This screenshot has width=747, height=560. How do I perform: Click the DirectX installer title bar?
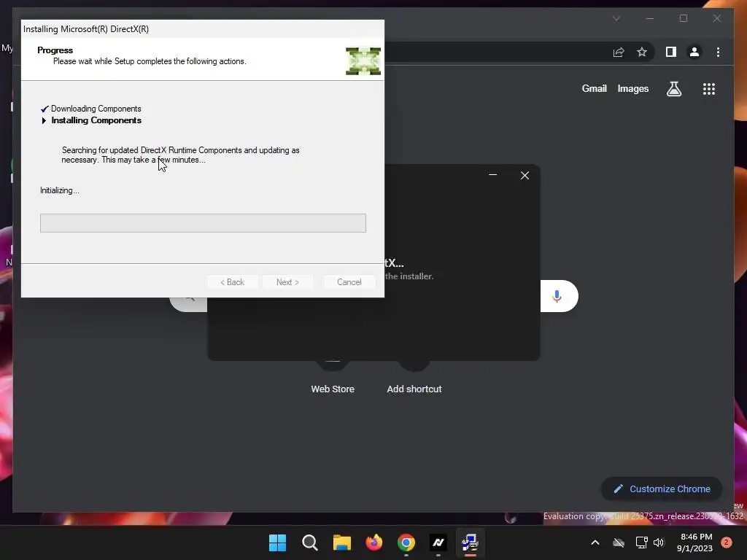click(203, 29)
